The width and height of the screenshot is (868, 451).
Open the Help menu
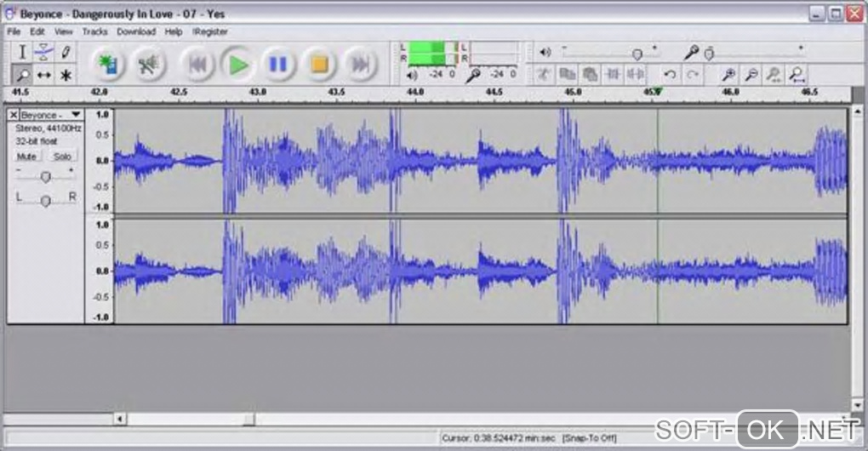point(174,31)
